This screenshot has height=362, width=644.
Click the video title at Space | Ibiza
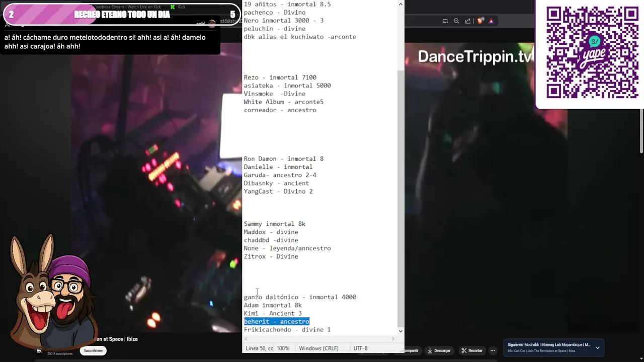tap(117, 339)
